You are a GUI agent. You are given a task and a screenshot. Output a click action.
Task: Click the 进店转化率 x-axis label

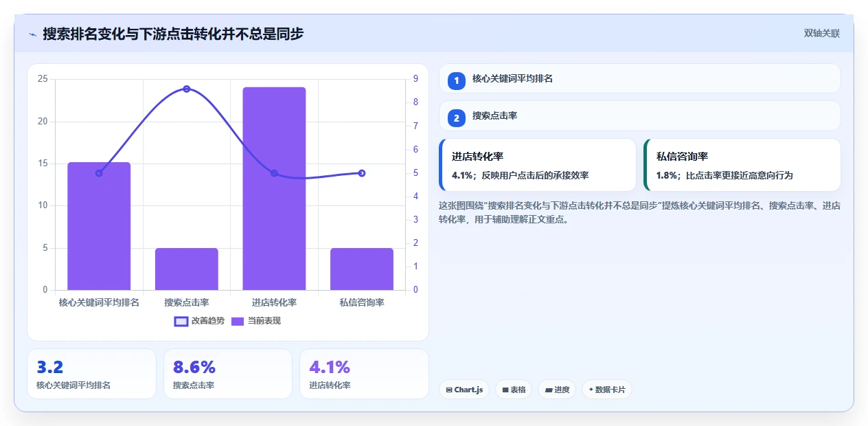point(274,302)
